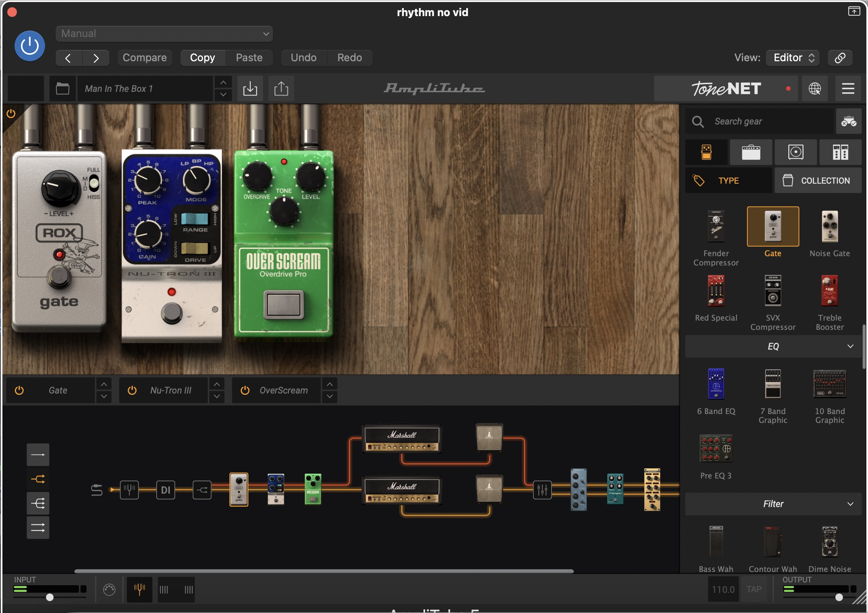Click Gate slot up arrow

104,384
